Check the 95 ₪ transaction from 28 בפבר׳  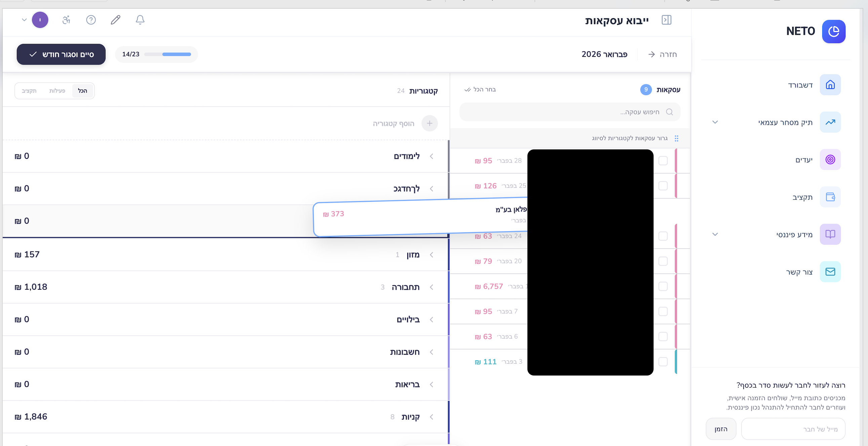(663, 161)
